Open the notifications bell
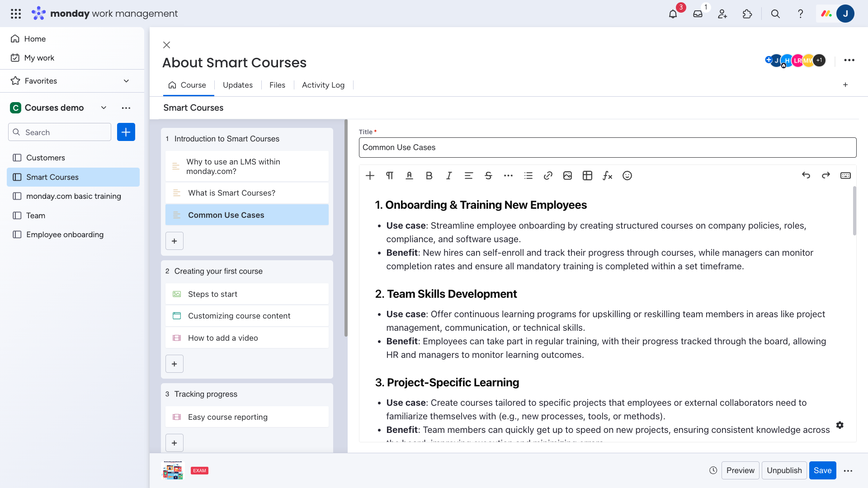The image size is (868, 488). 673,14
